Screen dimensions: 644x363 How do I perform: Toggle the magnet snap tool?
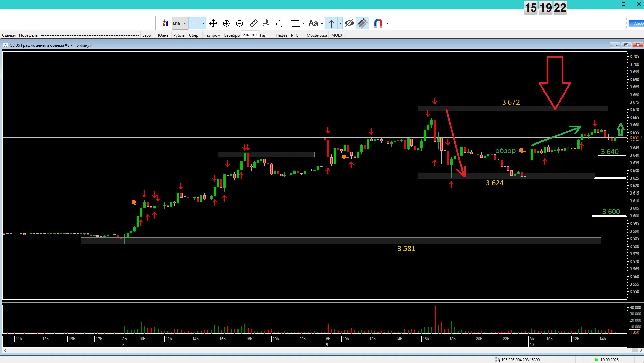pos(378,23)
